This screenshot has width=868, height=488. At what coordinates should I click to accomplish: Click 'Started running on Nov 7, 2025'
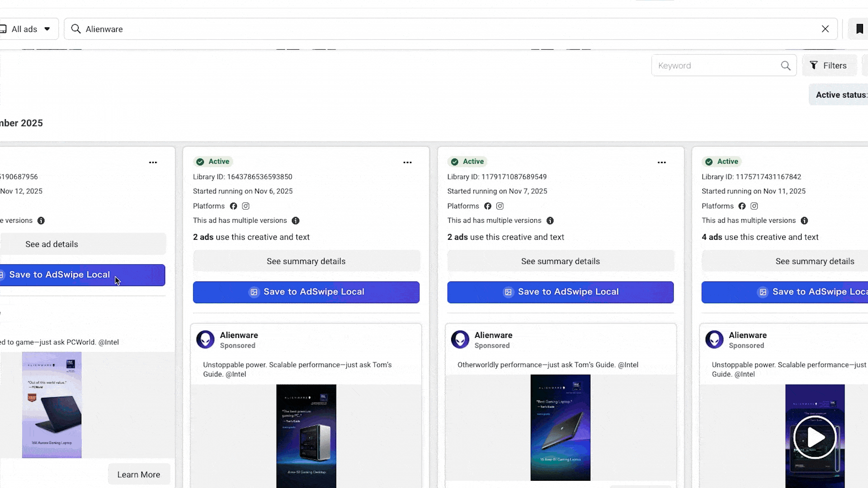tap(497, 191)
